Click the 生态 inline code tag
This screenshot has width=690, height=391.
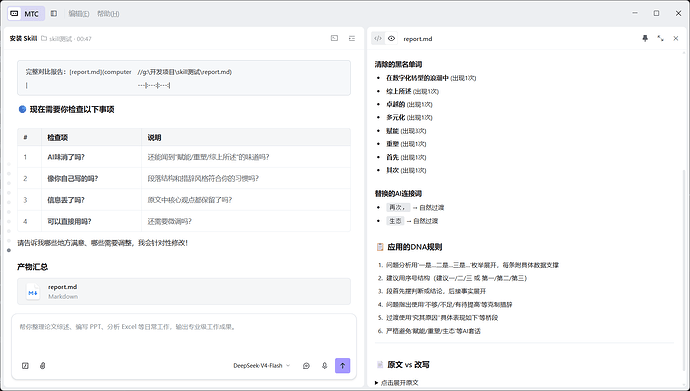click(395, 221)
